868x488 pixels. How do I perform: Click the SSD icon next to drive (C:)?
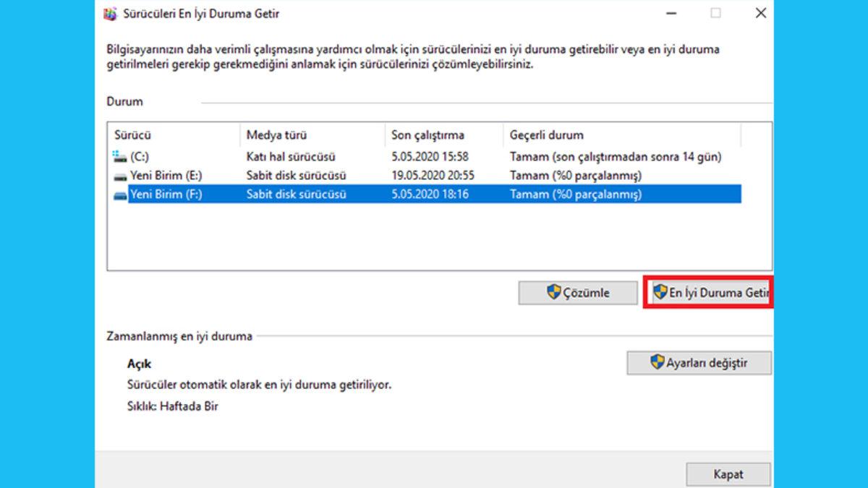click(119, 155)
